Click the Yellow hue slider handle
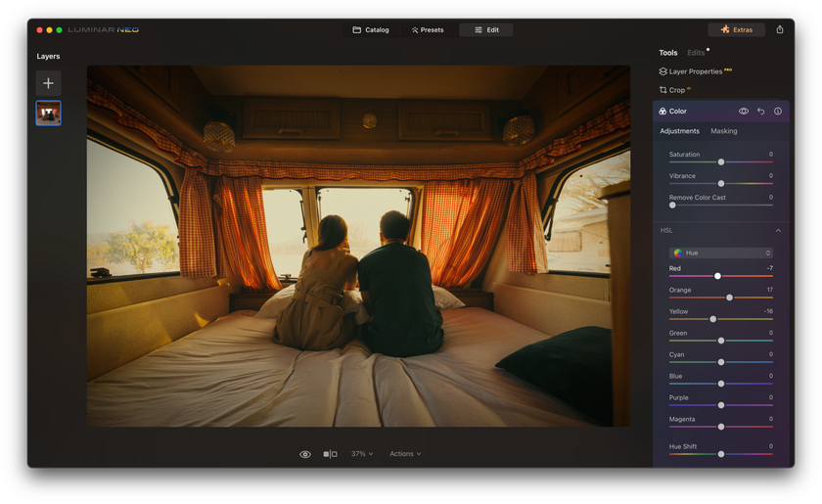This screenshot has height=504, width=822. [713, 319]
